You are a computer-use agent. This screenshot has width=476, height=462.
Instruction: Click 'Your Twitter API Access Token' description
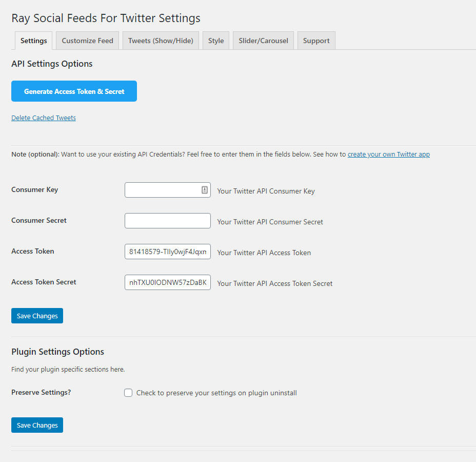(264, 253)
